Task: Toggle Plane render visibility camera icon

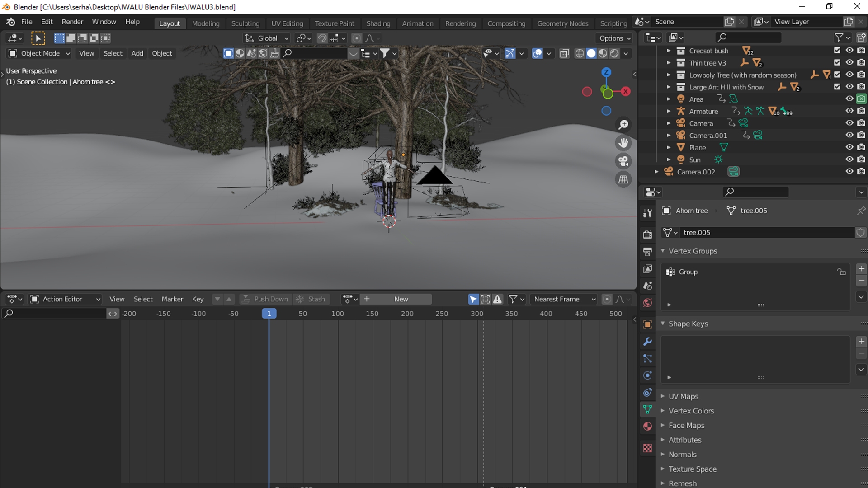Action: 861,147
